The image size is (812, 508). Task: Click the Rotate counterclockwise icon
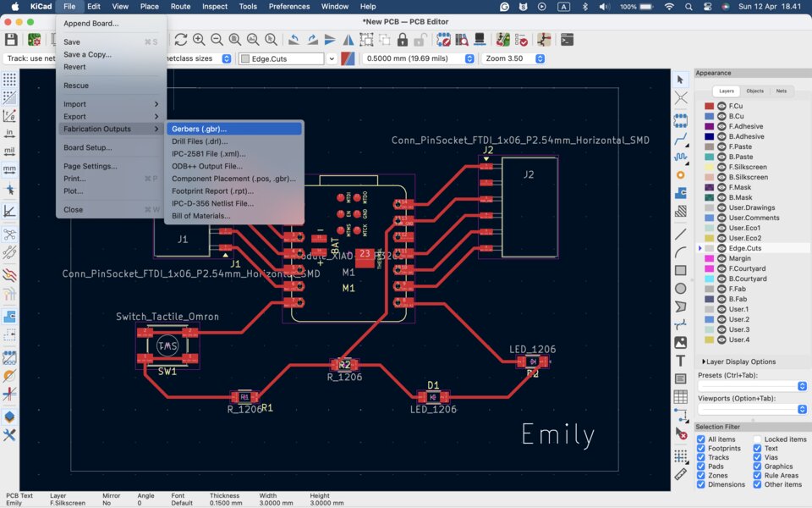[294, 40]
